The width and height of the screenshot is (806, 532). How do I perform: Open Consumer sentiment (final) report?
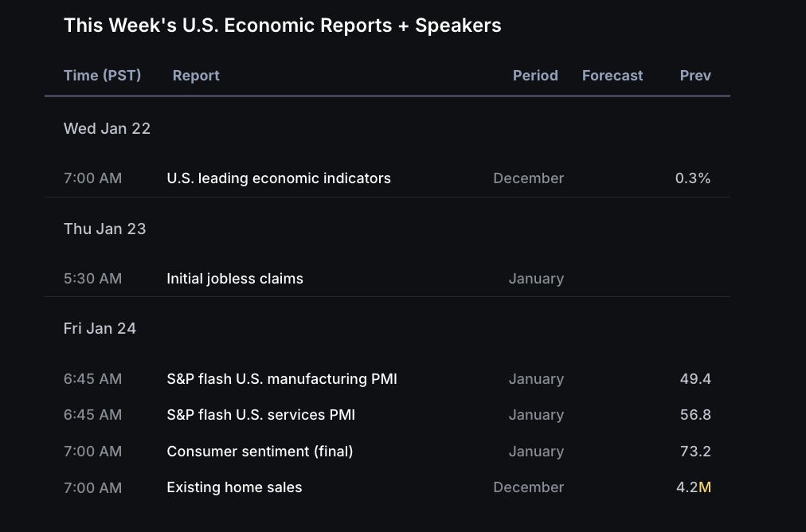pyautogui.click(x=260, y=452)
